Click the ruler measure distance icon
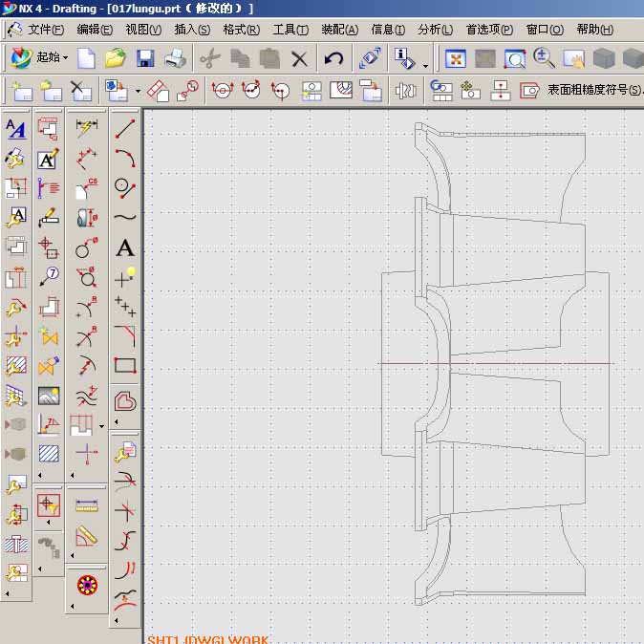The image size is (644, 644). [87, 505]
